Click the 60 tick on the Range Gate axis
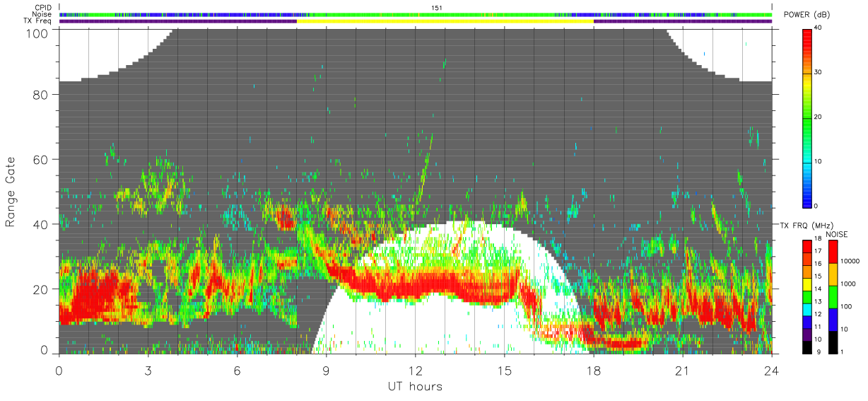The height and width of the screenshot is (401, 868). (41, 159)
